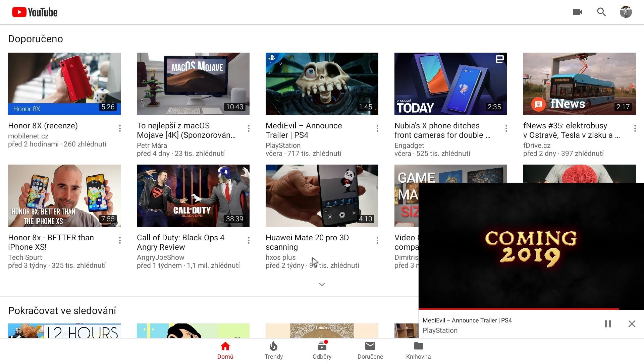644x362 pixels.
Task: Open three-dot menu for MediEvil Announce Trailer
Action: click(377, 128)
